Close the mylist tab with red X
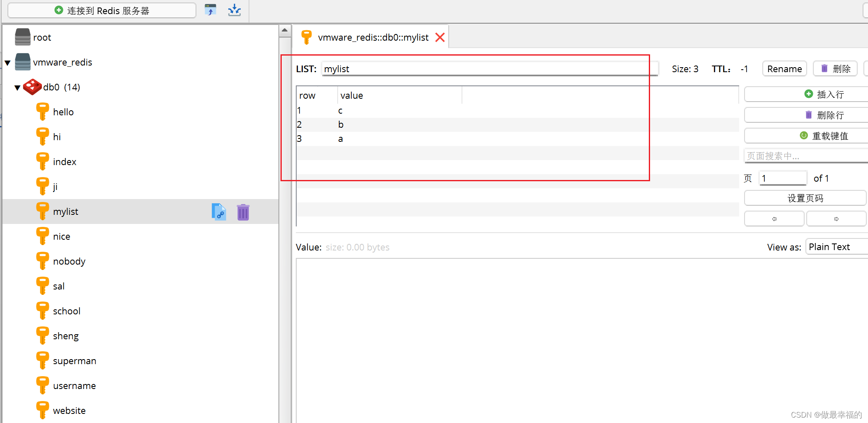 pos(440,37)
